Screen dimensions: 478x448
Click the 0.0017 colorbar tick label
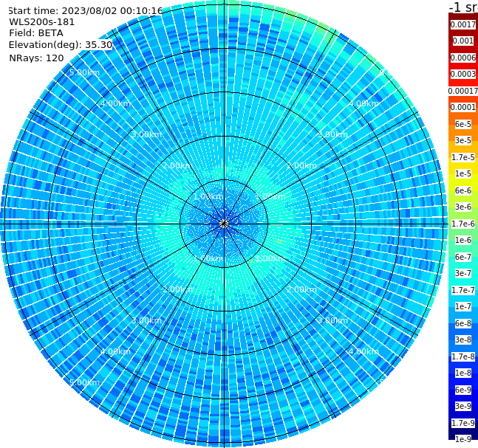click(463, 24)
